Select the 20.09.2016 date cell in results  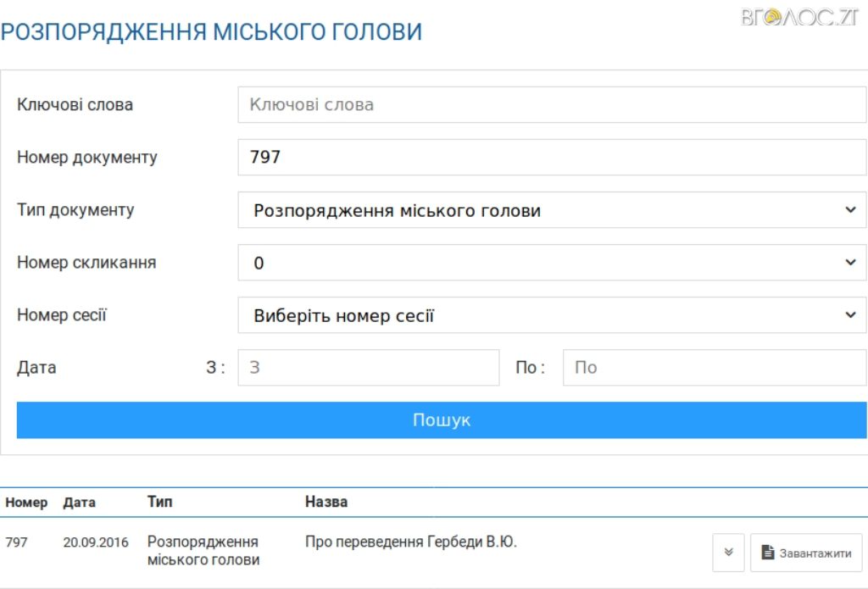(96, 542)
